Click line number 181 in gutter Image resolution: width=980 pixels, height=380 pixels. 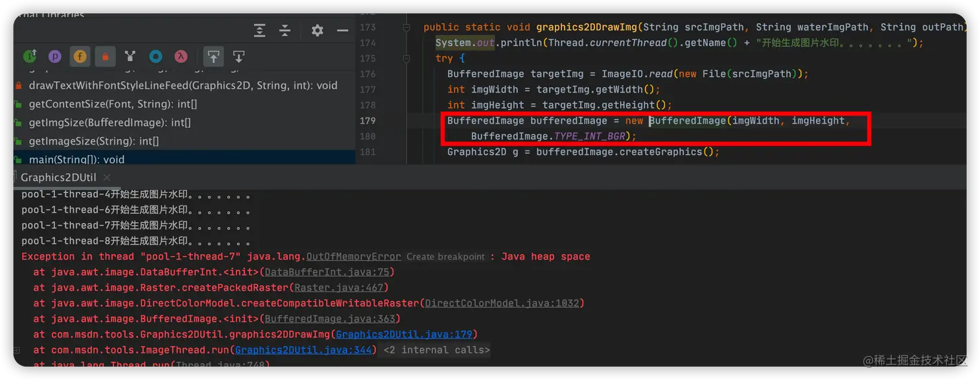(367, 152)
